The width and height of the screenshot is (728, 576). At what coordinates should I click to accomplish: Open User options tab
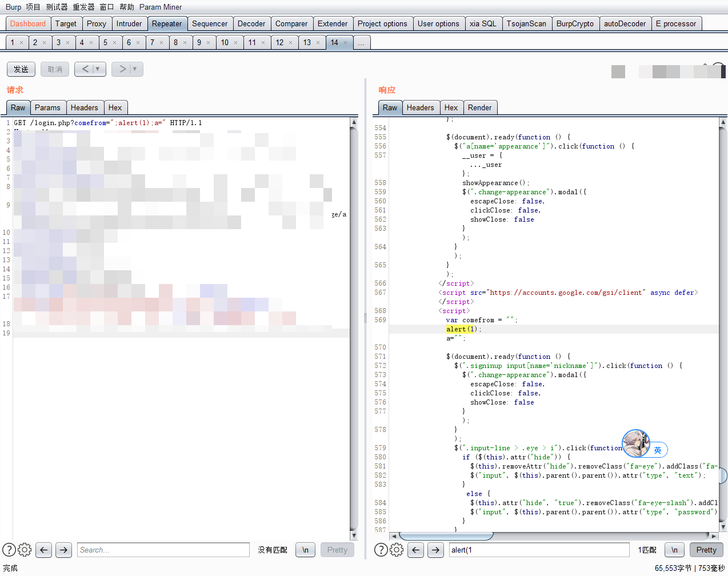coord(438,23)
